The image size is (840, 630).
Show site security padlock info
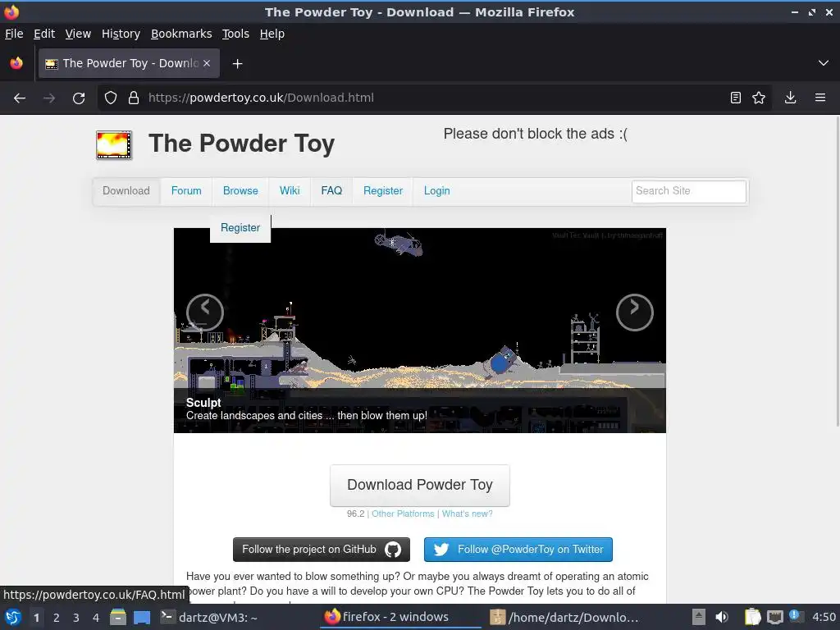click(x=134, y=98)
